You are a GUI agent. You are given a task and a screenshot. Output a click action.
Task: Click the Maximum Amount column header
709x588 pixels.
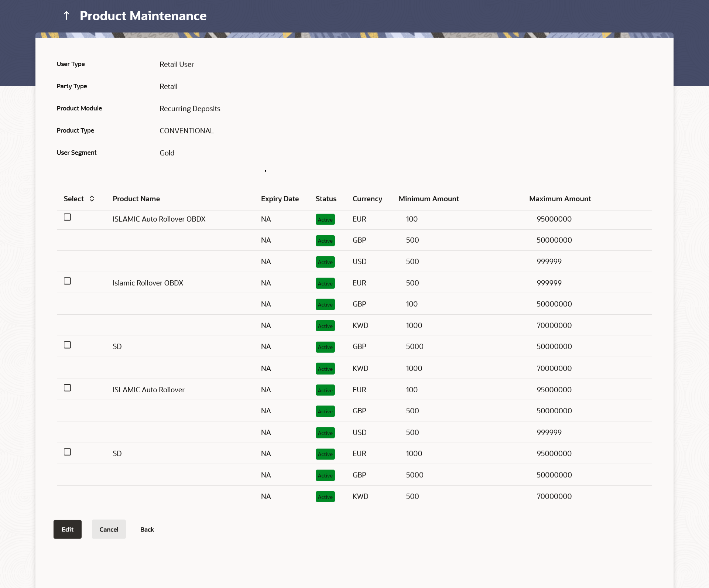pos(560,198)
